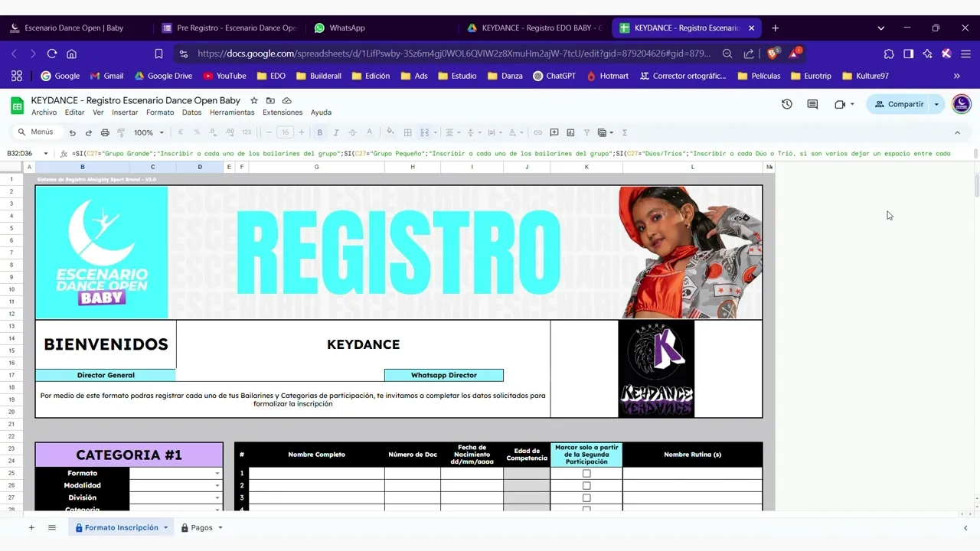Open Pagos sheet tab menu arrow

(x=220, y=527)
